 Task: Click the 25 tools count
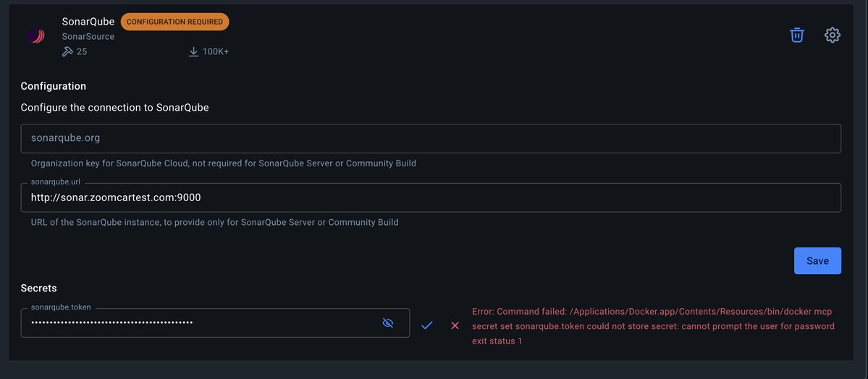coord(81,51)
